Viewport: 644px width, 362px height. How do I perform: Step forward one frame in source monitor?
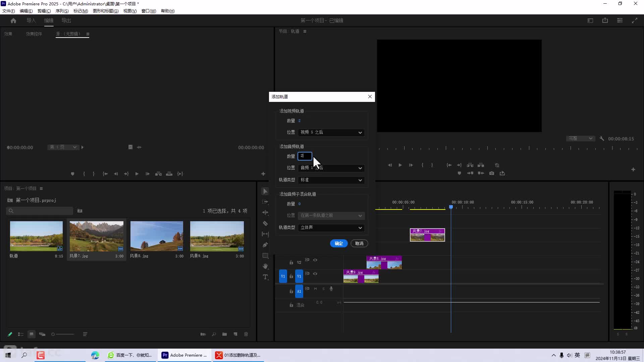[x=148, y=174]
